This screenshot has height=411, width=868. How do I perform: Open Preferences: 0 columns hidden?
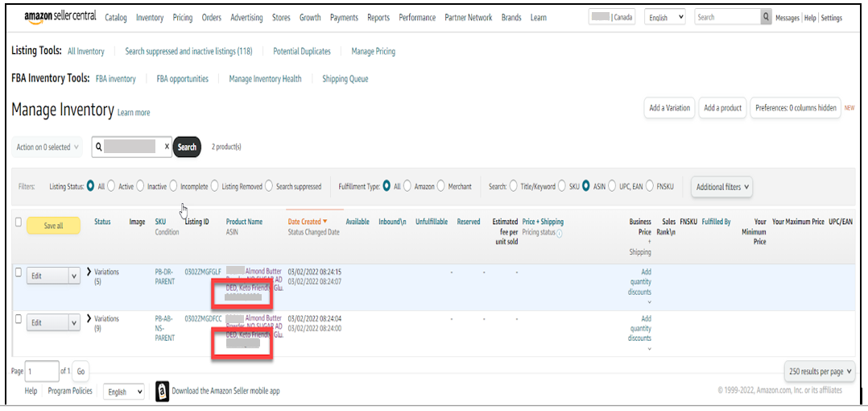[x=796, y=108]
